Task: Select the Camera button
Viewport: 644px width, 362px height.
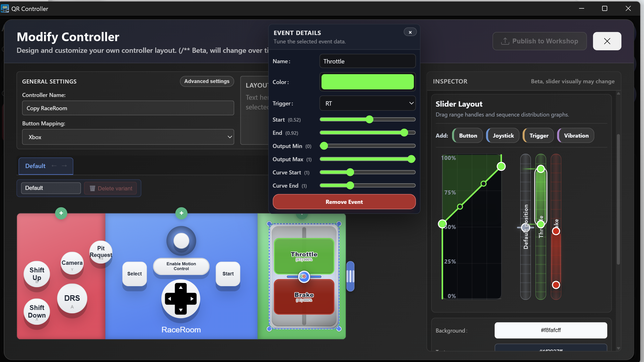Action: point(72,263)
